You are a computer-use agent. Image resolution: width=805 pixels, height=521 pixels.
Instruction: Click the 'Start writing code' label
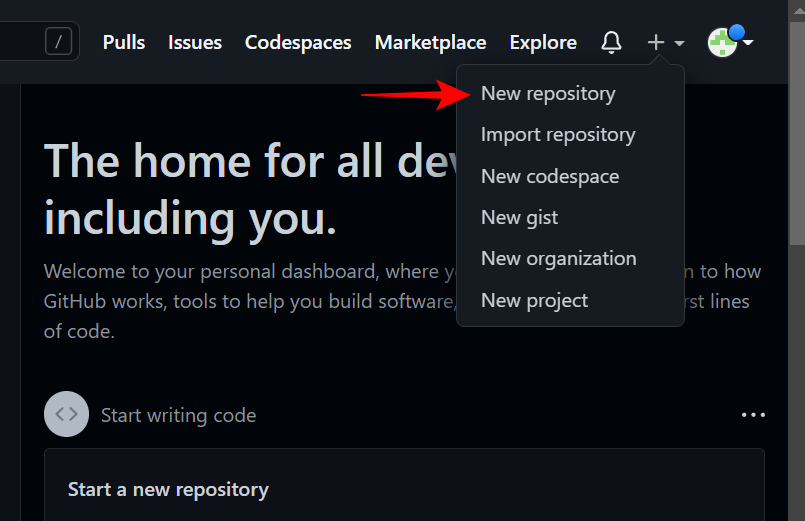pos(178,415)
